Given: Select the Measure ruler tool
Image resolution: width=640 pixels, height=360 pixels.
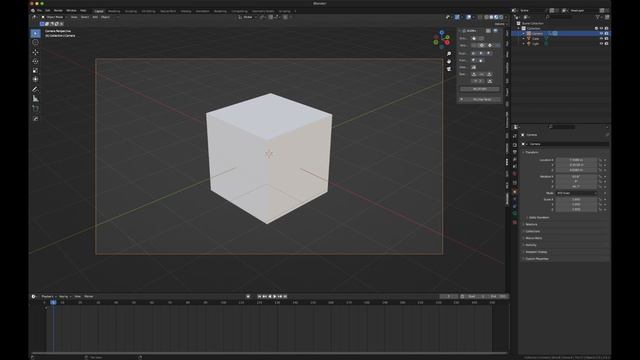Looking at the screenshot, I should click(36, 98).
